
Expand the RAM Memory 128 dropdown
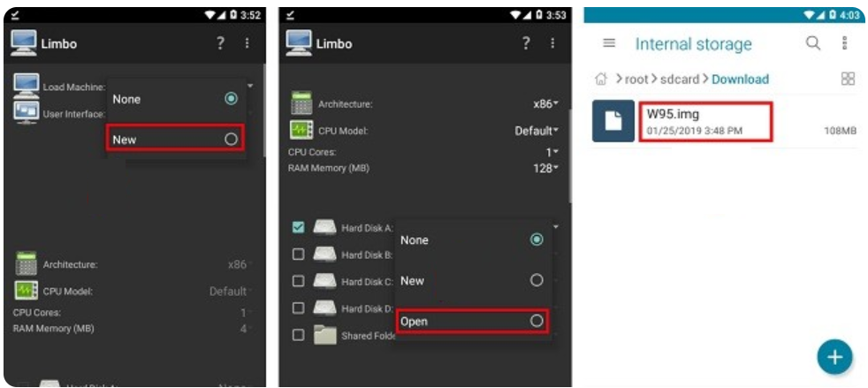coord(545,168)
